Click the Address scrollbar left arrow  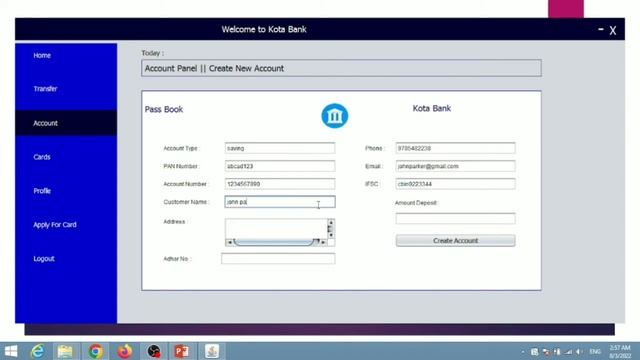(x=229, y=242)
